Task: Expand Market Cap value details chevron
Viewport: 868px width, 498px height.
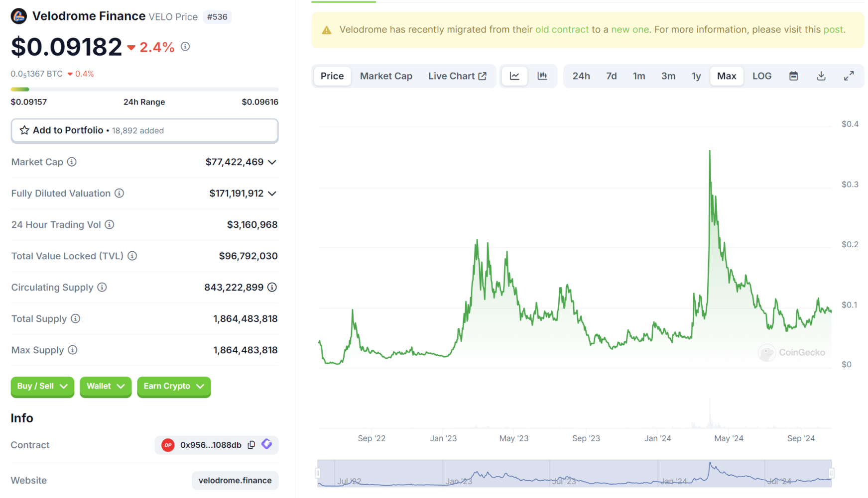Action: 272,162
